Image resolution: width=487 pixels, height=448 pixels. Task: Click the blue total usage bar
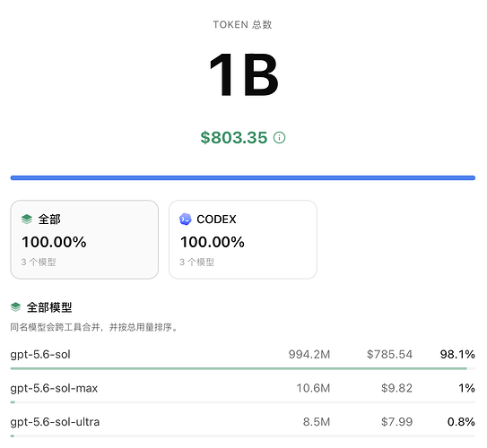pos(243,177)
